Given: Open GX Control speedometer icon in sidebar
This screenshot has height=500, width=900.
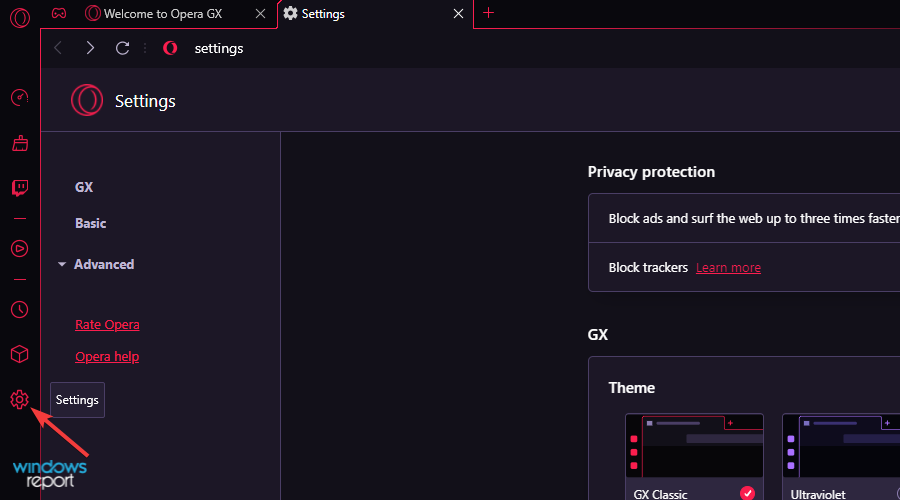Looking at the screenshot, I should (20, 98).
